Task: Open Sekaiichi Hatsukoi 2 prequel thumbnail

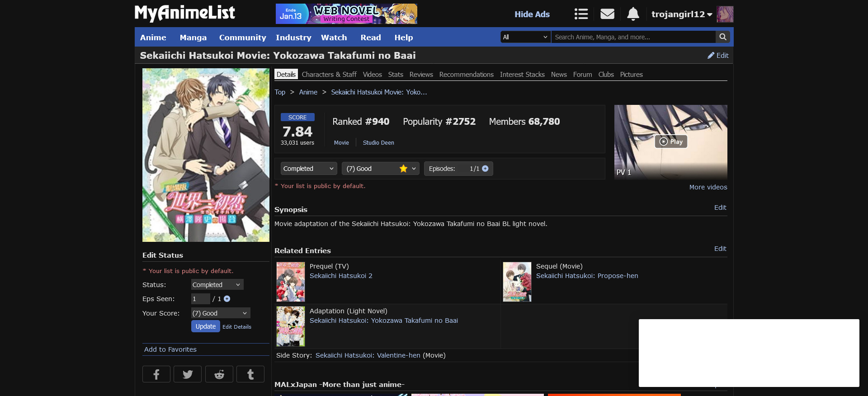Action: 291,282
